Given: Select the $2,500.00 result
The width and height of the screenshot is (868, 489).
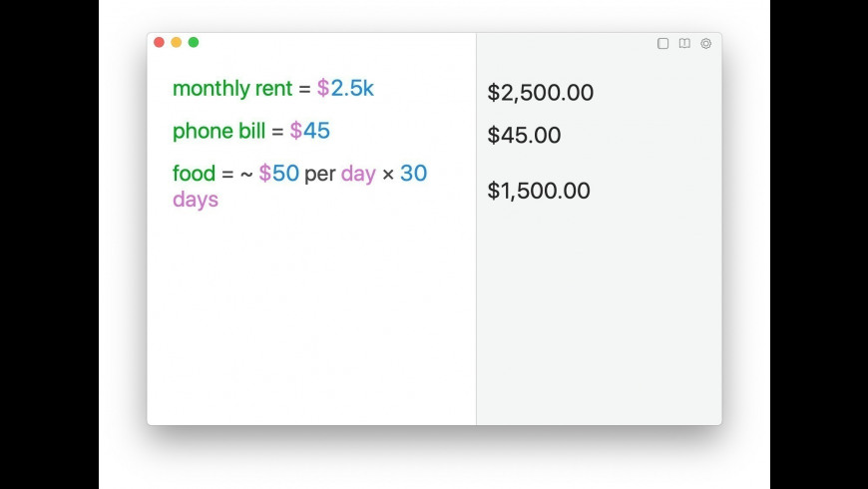Looking at the screenshot, I should [540, 93].
